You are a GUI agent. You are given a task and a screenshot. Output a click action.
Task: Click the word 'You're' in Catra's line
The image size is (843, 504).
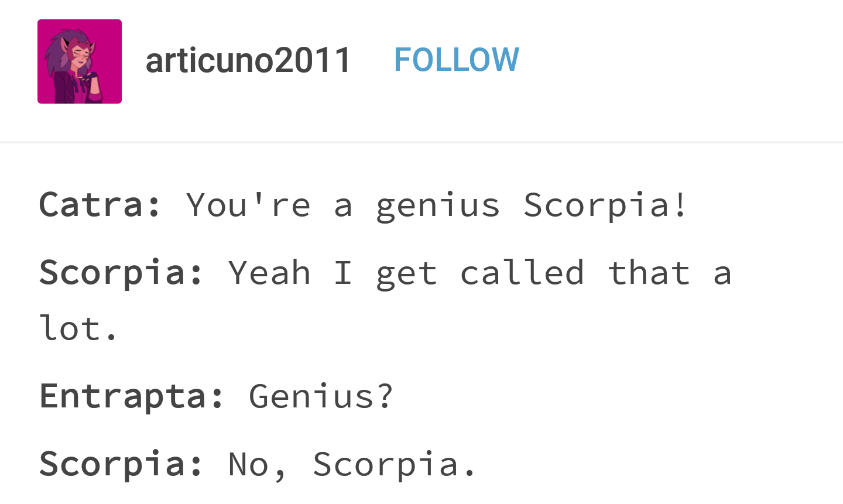pos(248,204)
